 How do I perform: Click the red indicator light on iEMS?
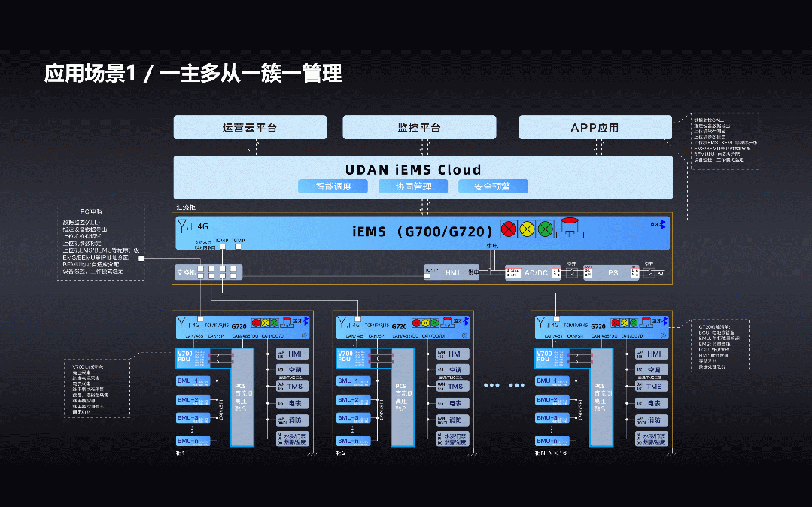pos(509,229)
